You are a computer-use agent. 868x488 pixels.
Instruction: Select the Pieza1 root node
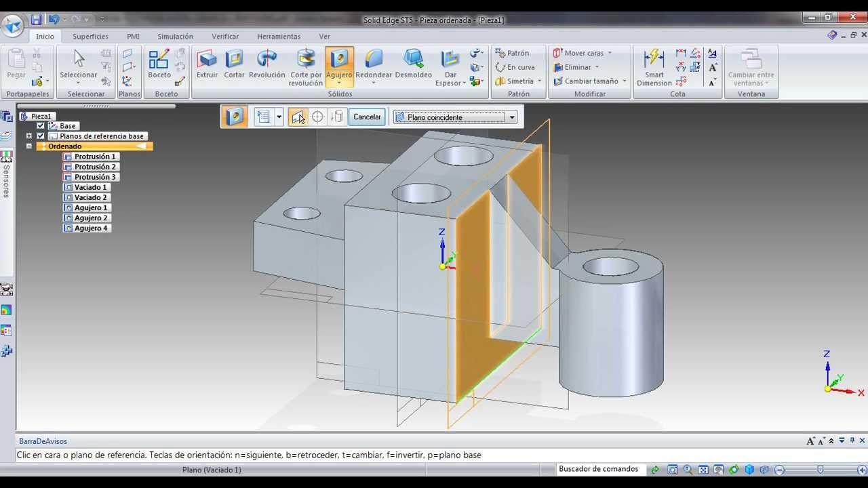37,116
